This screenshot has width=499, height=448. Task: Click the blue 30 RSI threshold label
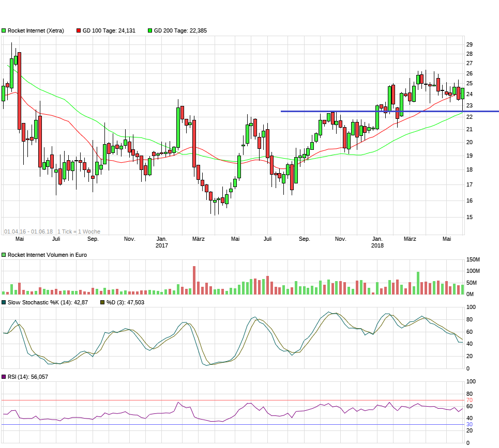click(470, 424)
